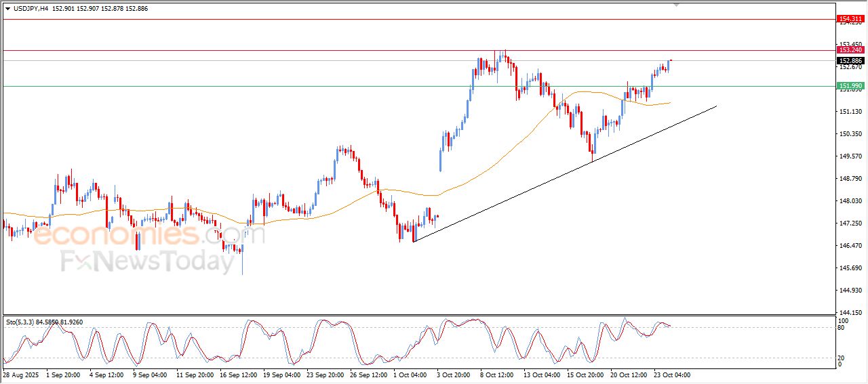This screenshot has height=384, width=868.
Task: Click the 26 Sep 12:00 time label
Action: (370, 375)
